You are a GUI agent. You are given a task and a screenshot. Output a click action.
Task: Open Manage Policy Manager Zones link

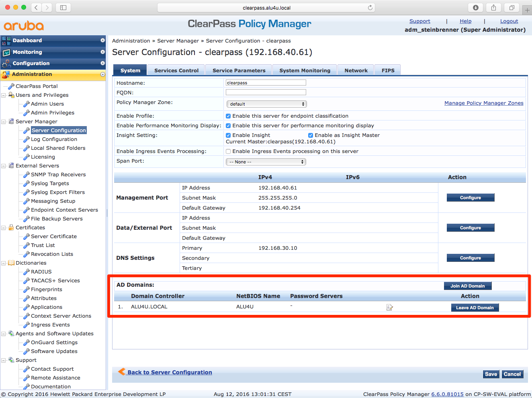point(484,103)
